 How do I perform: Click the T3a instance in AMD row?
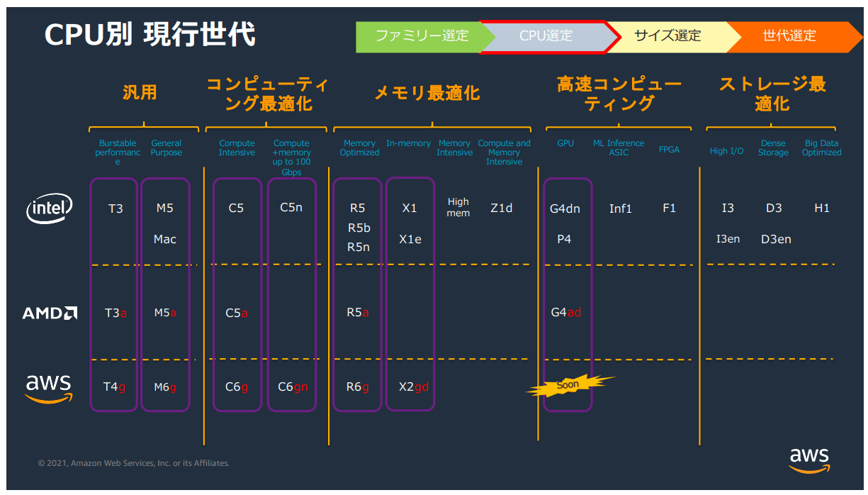tap(115, 313)
